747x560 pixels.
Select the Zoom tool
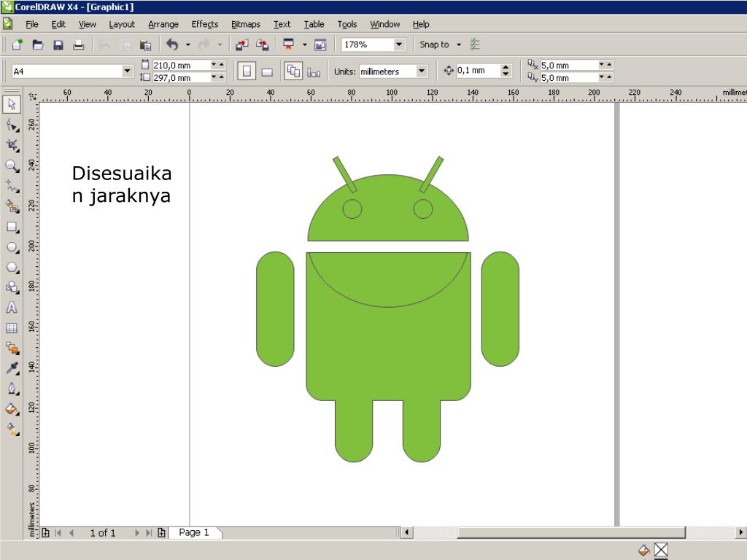(x=12, y=166)
